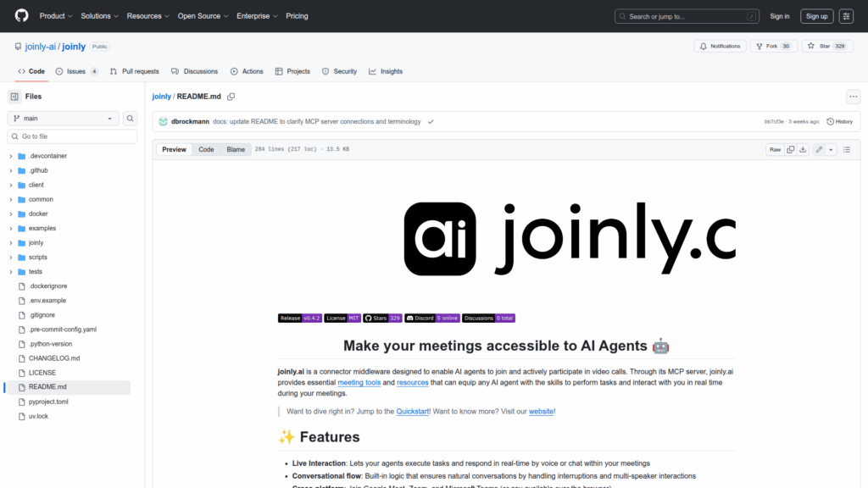
Task: Open dbrockmann's avatar
Action: (163, 122)
